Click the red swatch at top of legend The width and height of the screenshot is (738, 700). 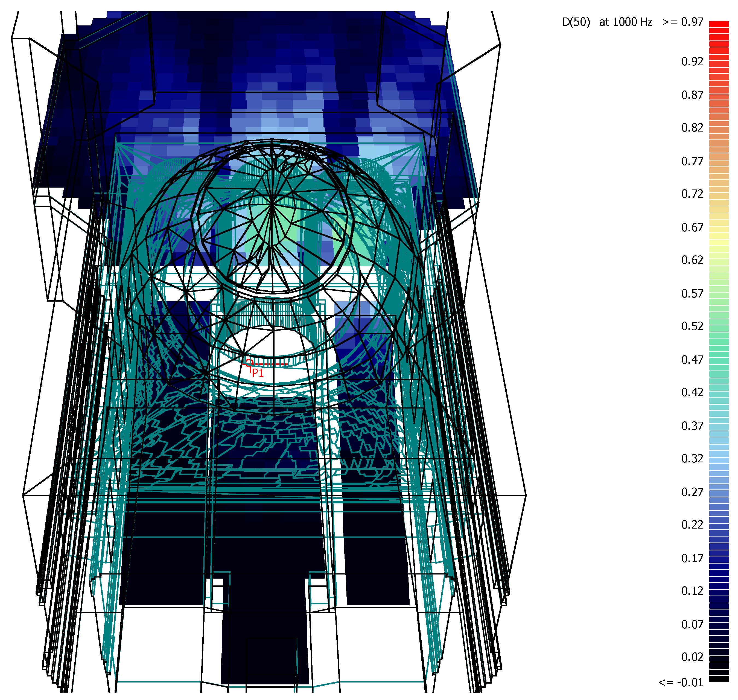pos(719,25)
